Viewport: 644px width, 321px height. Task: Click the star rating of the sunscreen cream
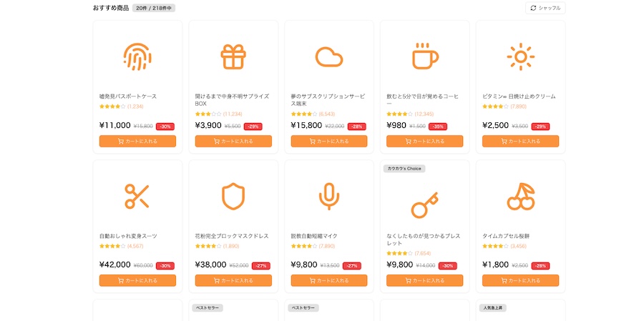[x=495, y=107]
